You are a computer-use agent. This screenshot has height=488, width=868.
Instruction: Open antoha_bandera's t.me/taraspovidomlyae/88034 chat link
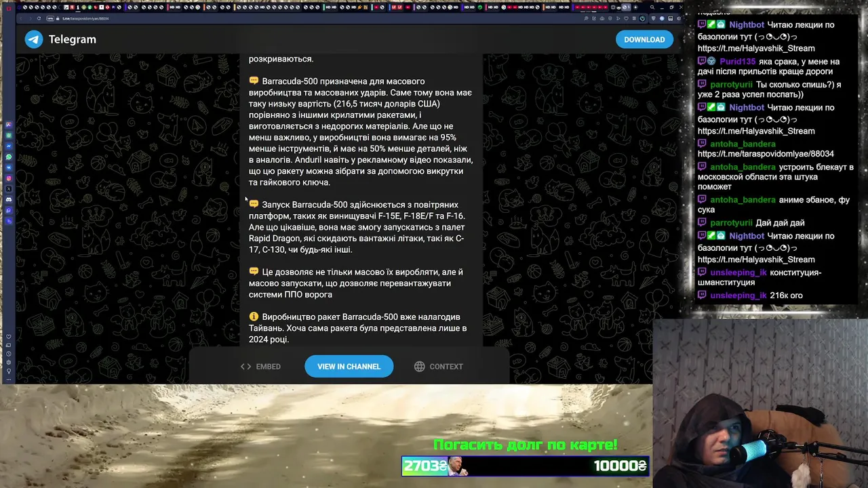[766, 154]
